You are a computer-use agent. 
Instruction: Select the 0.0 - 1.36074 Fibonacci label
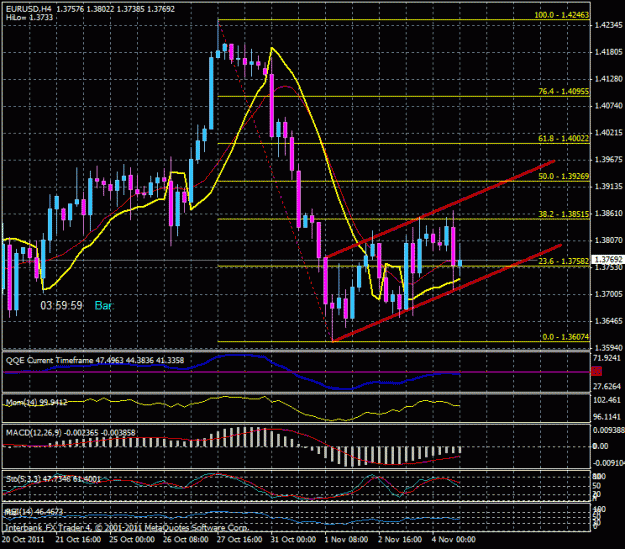point(566,337)
